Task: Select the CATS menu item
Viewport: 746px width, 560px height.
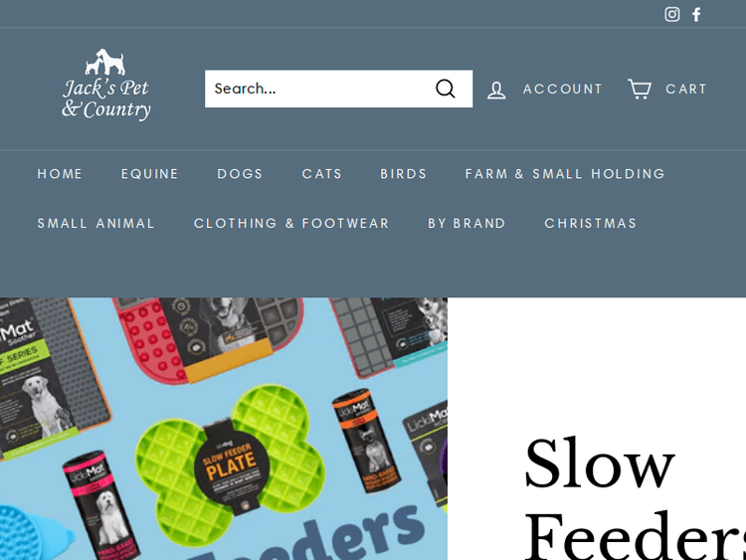Action: 322,174
